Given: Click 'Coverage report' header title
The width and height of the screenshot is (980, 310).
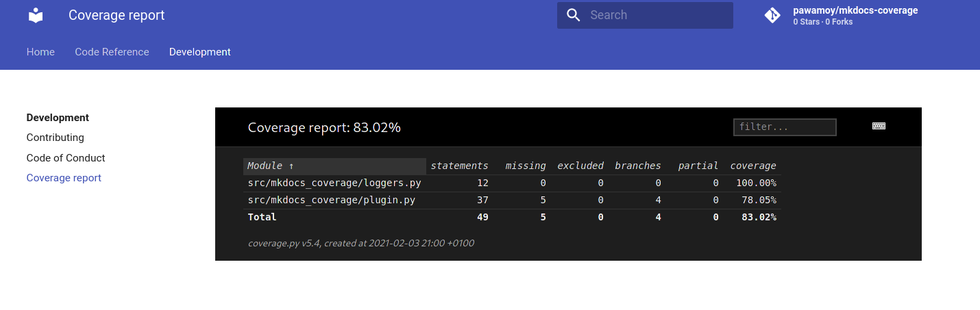Looking at the screenshot, I should click(117, 15).
